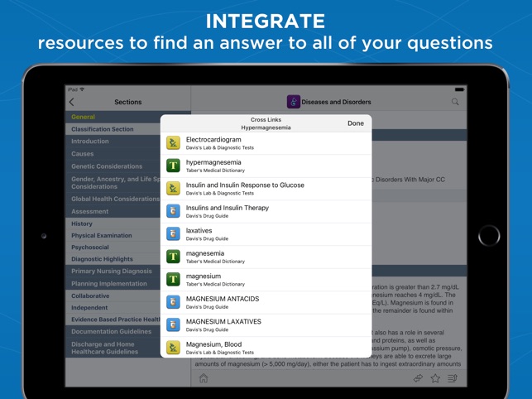The image size is (532, 399).
Task: Select Genetic Considerations section
Action: tap(113, 166)
